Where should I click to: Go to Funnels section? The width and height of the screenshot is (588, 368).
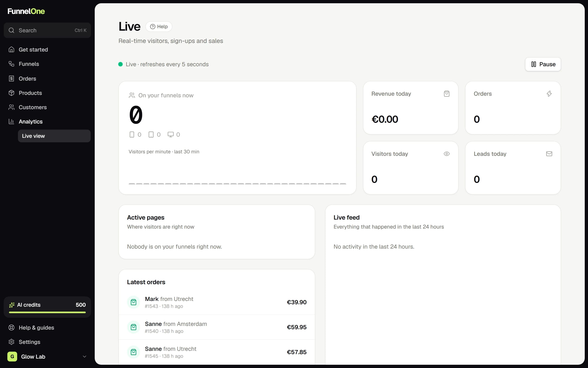click(47, 64)
